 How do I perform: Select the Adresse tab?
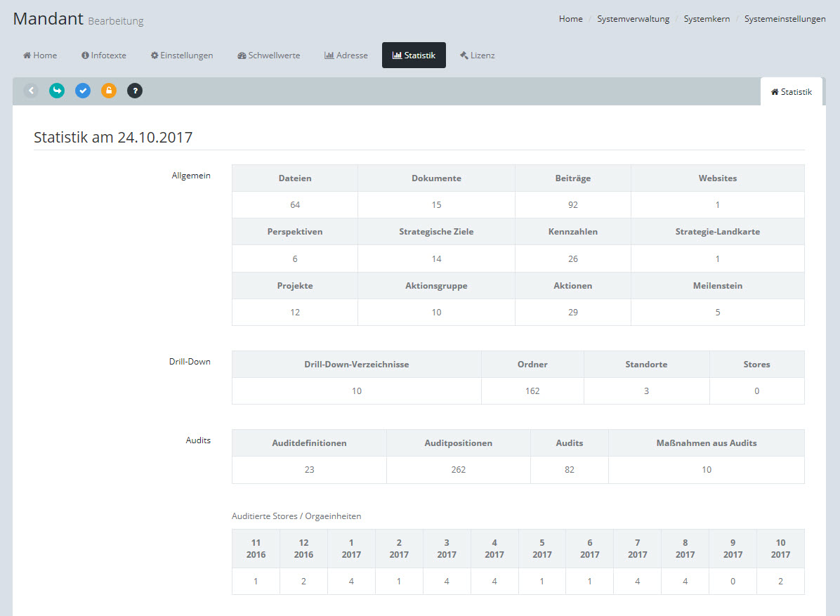pos(346,55)
